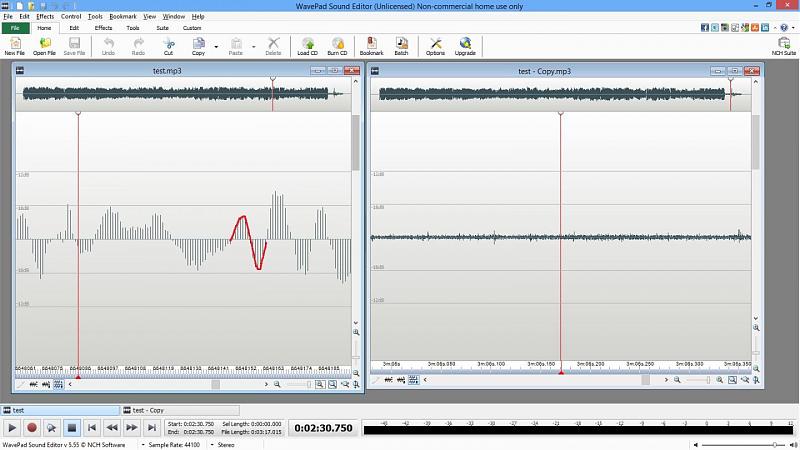Open the Options settings icon

pyautogui.click(x=435, y=46)
